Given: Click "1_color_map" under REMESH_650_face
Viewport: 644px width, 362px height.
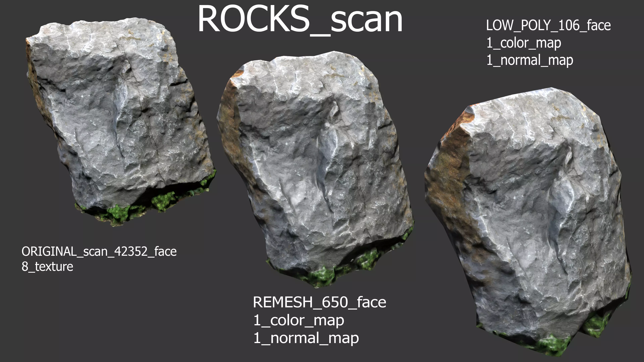Looking at the screenshot, I should point(299,321).
